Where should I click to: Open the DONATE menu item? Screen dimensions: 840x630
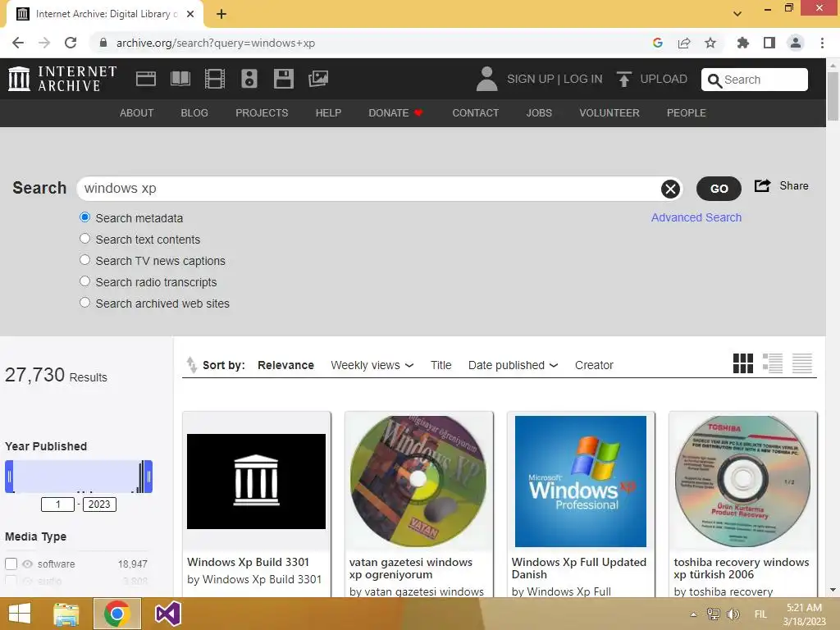point(395,113)
